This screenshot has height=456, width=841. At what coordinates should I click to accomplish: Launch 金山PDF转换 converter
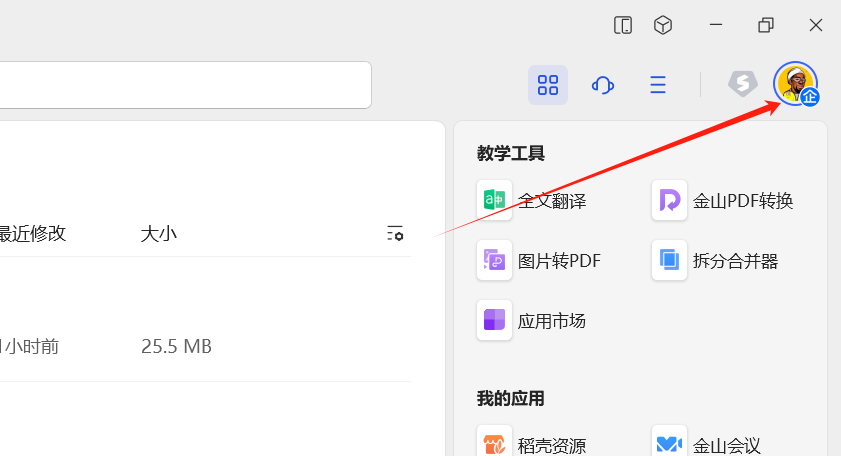[x=725, y=201]
